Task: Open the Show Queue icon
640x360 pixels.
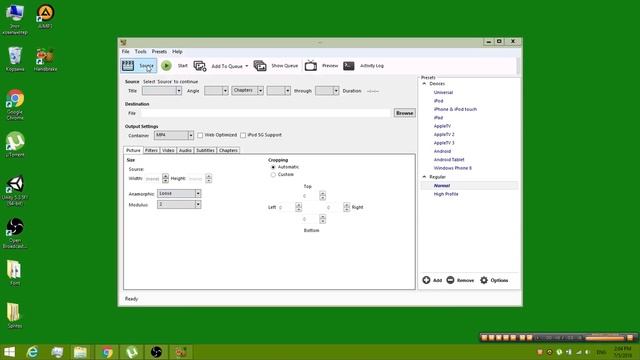Action: tap(260, 65)
